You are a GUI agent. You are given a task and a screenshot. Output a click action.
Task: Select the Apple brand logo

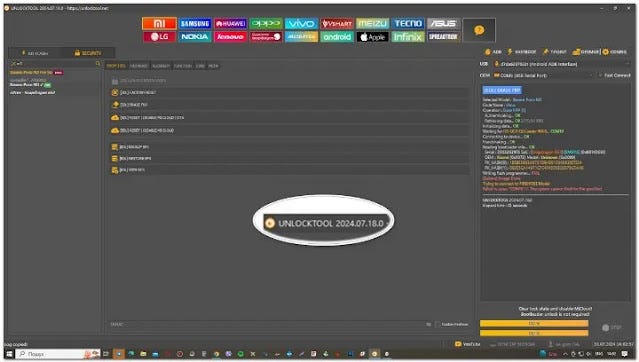tap(372, 37)
